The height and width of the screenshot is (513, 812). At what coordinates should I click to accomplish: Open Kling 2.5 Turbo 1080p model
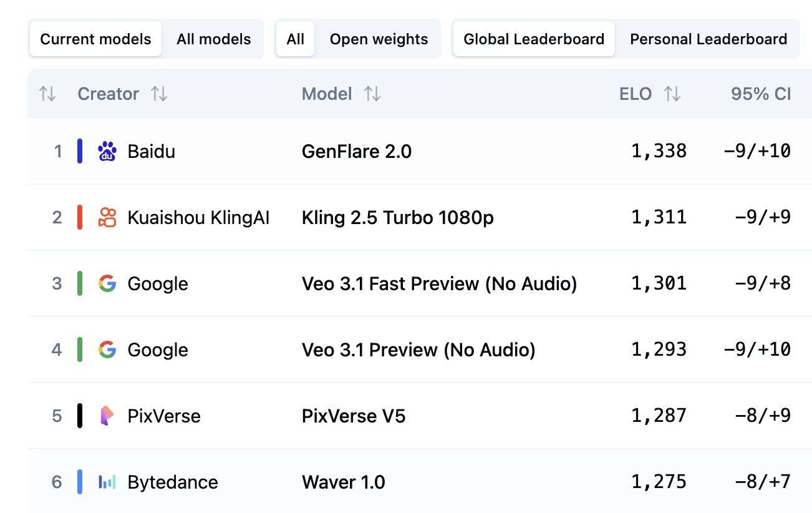coord(397,218)
